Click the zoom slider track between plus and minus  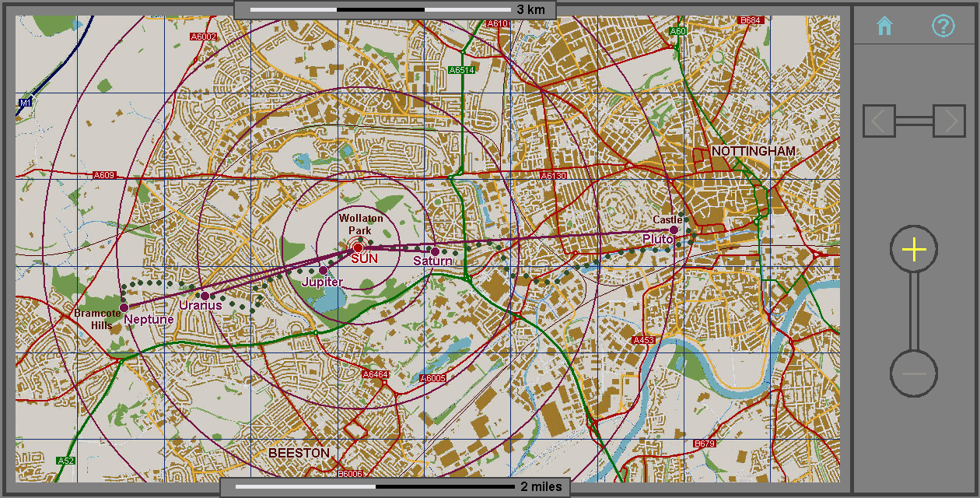pos(914,311)
